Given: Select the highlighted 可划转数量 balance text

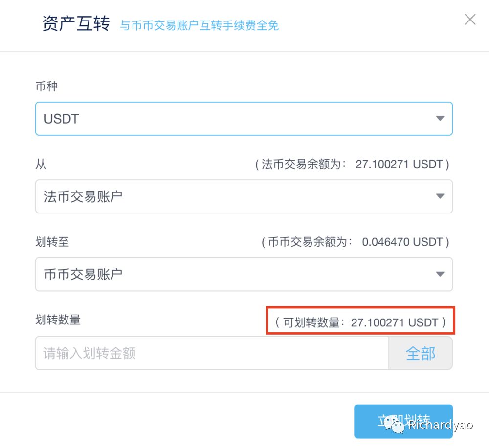Looking at the screenshot, I should (x=360, y=321).
